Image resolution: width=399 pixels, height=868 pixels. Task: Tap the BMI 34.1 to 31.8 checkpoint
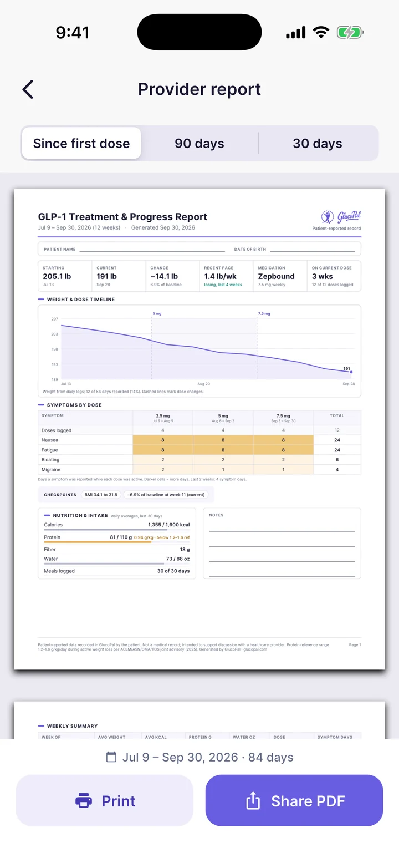click(x=101, y=494)
